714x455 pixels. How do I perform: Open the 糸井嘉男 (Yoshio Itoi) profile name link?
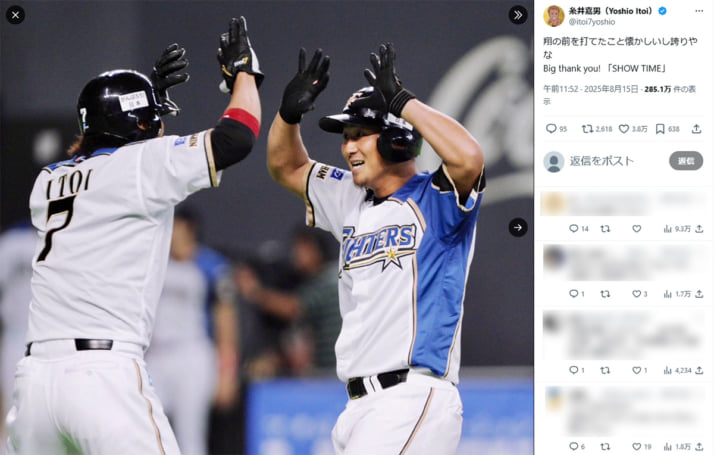click(x=610, y=11)
